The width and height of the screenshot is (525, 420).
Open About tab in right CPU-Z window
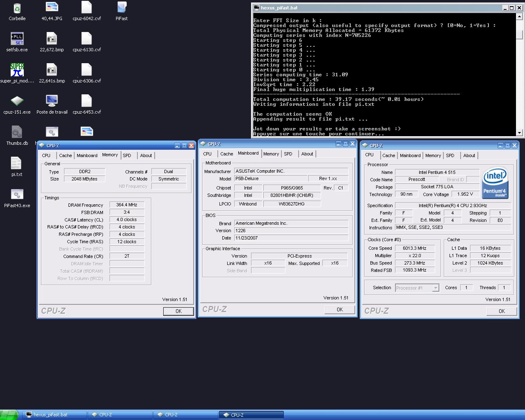[x=469, y=155]
